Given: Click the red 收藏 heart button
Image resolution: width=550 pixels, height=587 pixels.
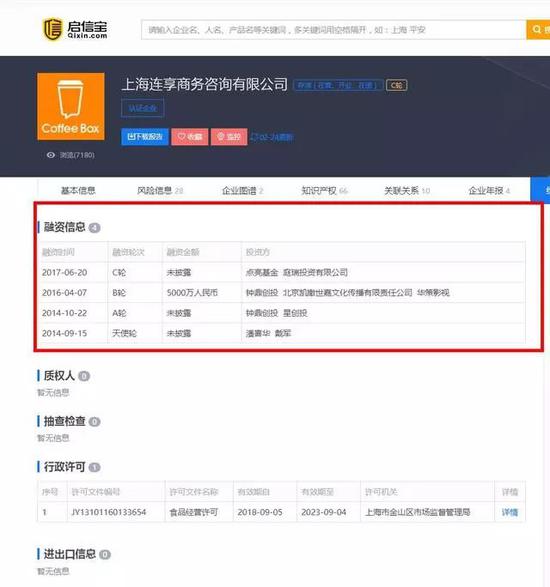Looking at the screenshot, I should [190, 137].
